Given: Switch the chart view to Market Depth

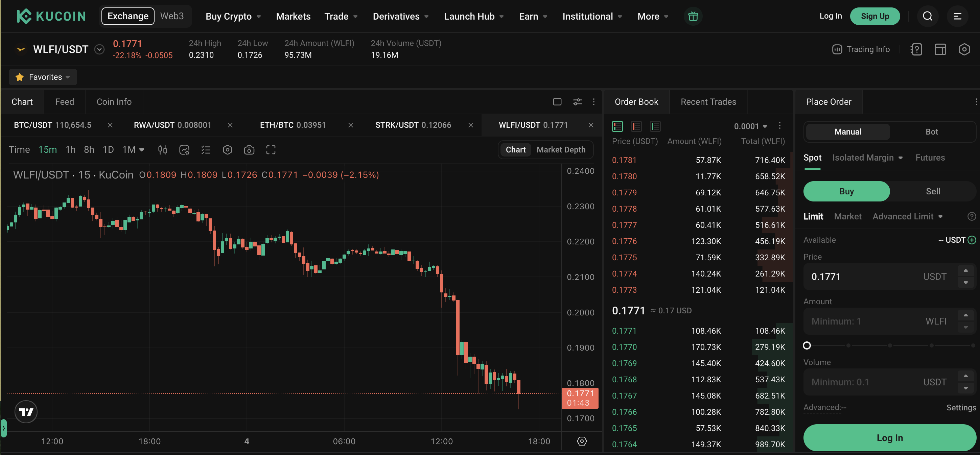Looking at the screenshot, I should [561, 150].
